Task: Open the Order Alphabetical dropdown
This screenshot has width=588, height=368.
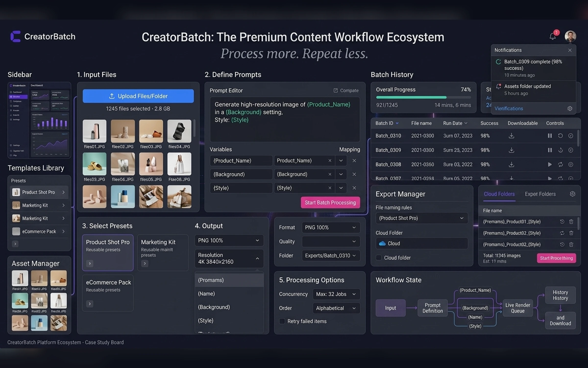Action: pyautogui.click(x=336, y=308)
